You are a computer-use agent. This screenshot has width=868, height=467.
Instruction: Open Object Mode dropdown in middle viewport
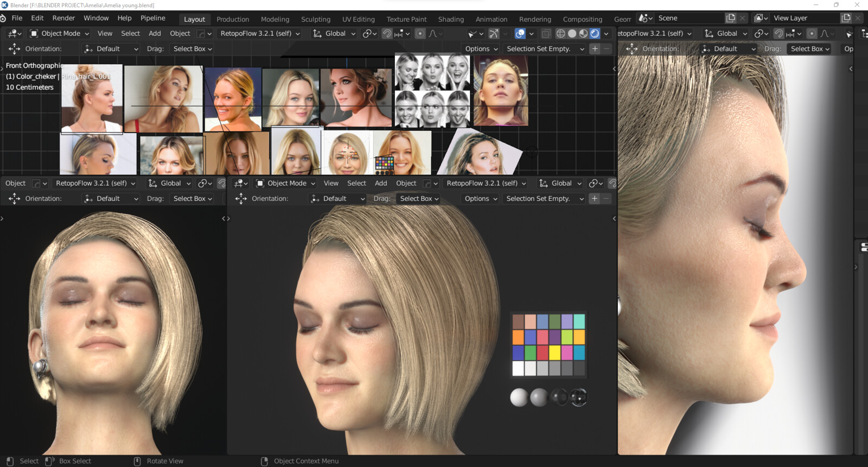pyautogui.click(x=285, y=183)
